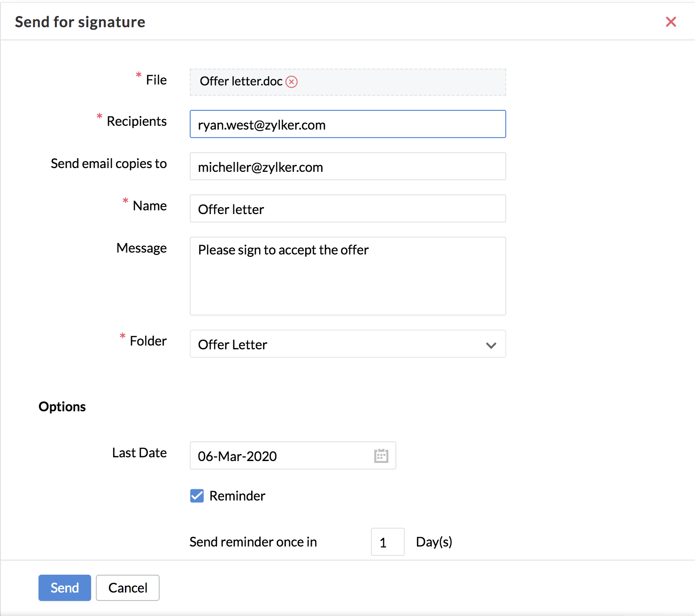
Task: Click the Name field containing Offer letter
Action: [x=347, y=209]
